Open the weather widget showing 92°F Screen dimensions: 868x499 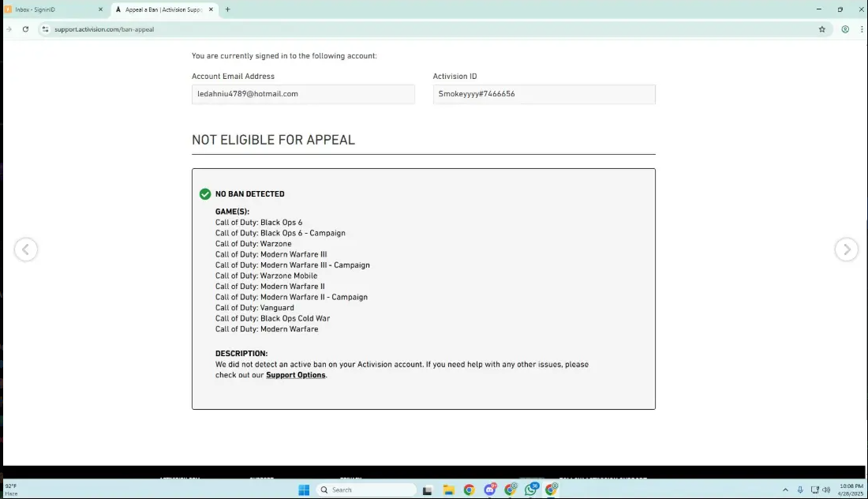coord(12,490)
